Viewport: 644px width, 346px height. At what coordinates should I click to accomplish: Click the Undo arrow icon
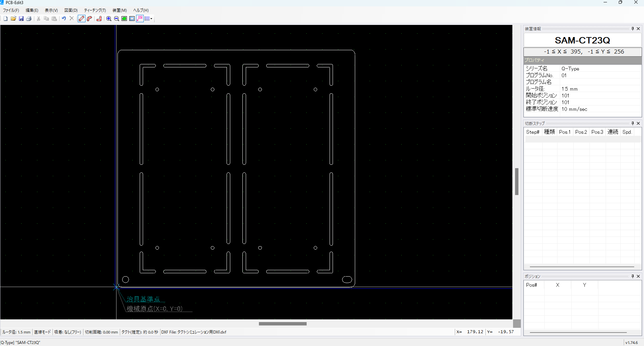pyautogui.click(x=64, y=19)
